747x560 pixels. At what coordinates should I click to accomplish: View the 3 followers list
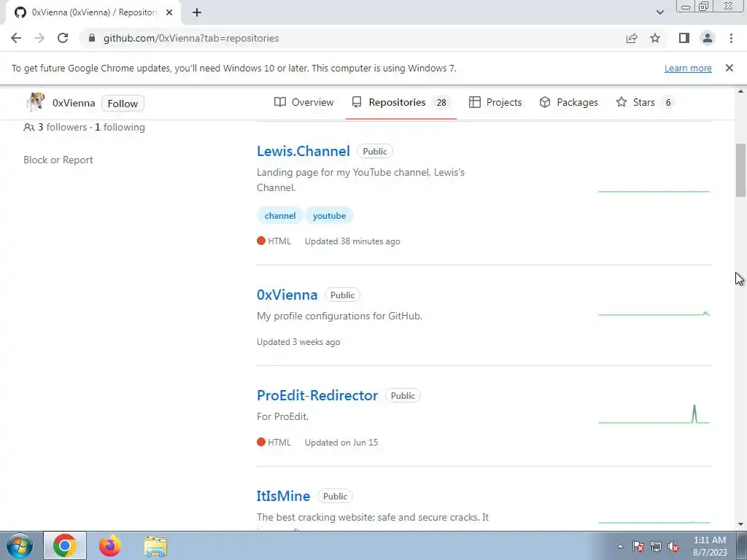coord(63,127)
